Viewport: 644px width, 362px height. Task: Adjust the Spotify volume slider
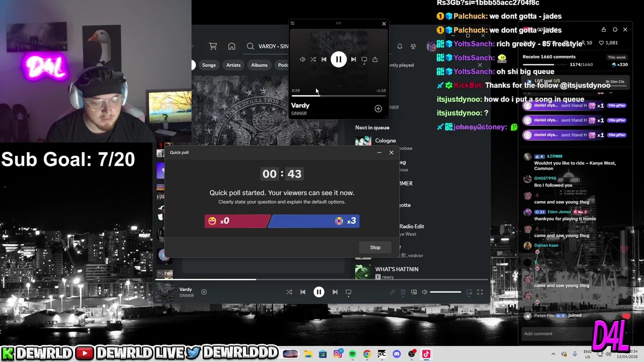(445, 292)
